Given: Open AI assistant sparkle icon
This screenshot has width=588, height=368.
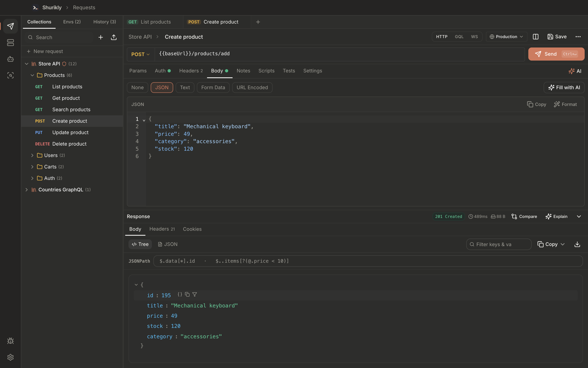Looking at the screenshot, I should (575, 71).
